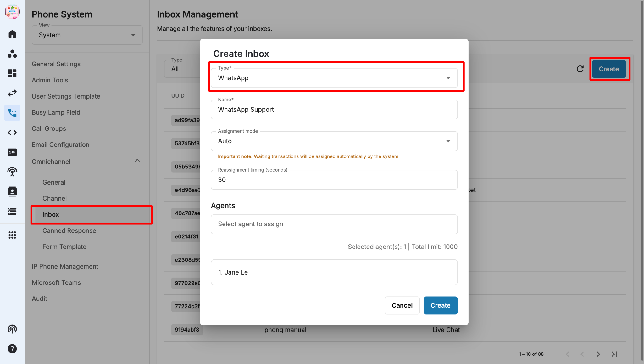Open Busy Lamp Field
The width and height of the screenshot is (644, 364).
pyautogui.click(x=56, y=112)
